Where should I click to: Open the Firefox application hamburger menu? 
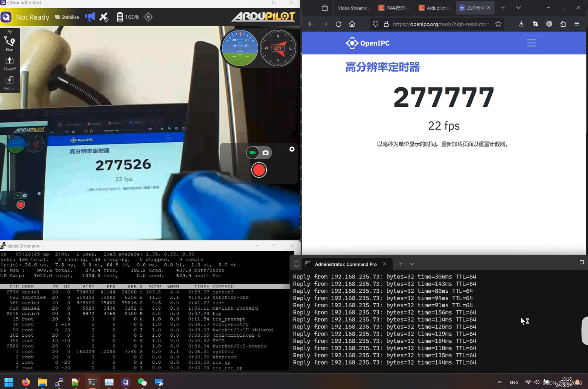pos(577,24)
